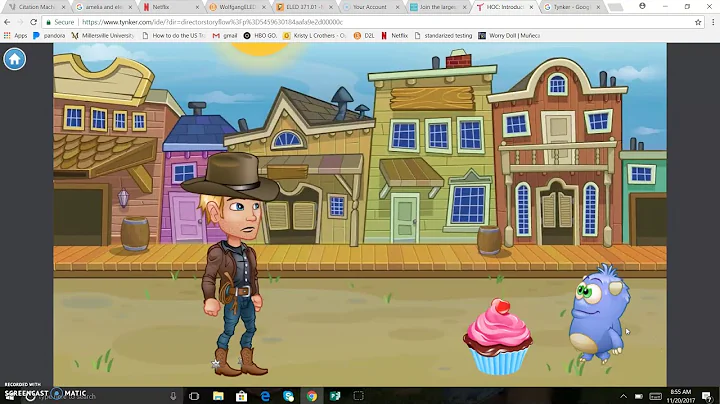Close the Citation Mach tab
The height and width of the screenshot is (404, 720).
point(63,7)
